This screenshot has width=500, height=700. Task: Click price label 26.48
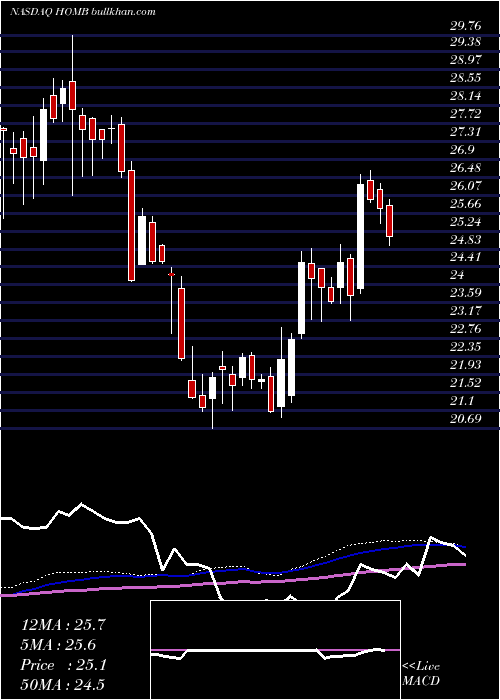pyautogui.click(x=465, y=168)
